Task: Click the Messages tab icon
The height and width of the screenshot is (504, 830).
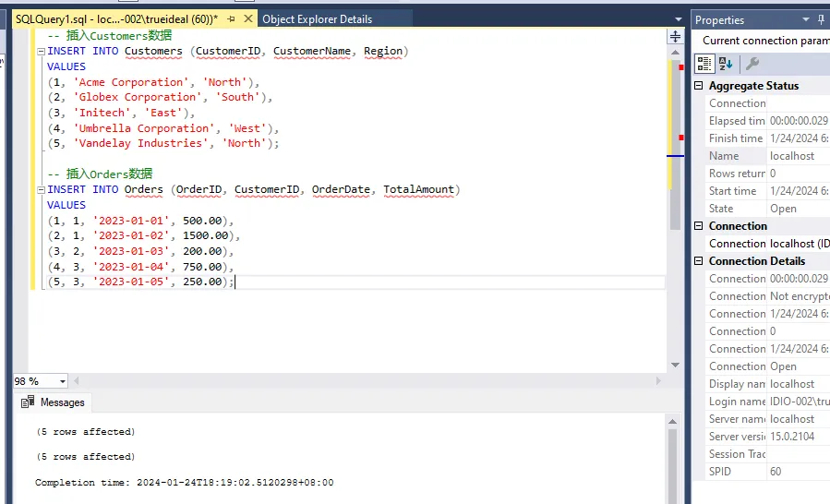Action: (x=28, y=402)
